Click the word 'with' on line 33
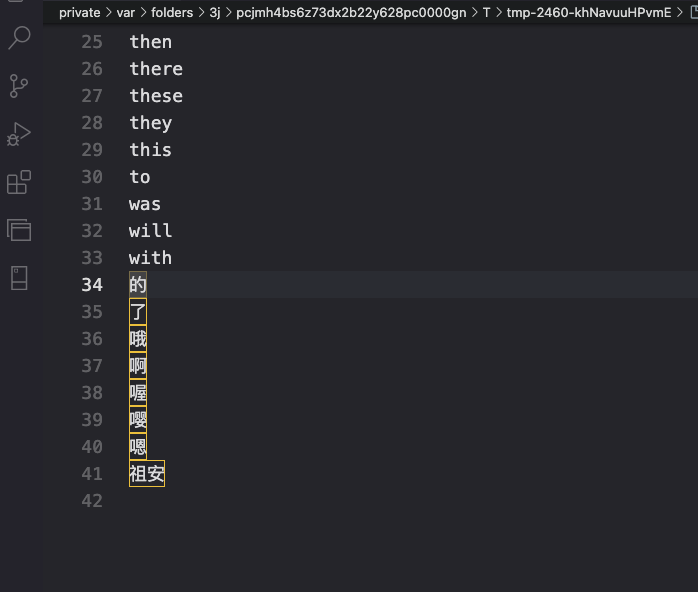The height and width of the screenshot is (592, 698). click(x=150, y=258)
